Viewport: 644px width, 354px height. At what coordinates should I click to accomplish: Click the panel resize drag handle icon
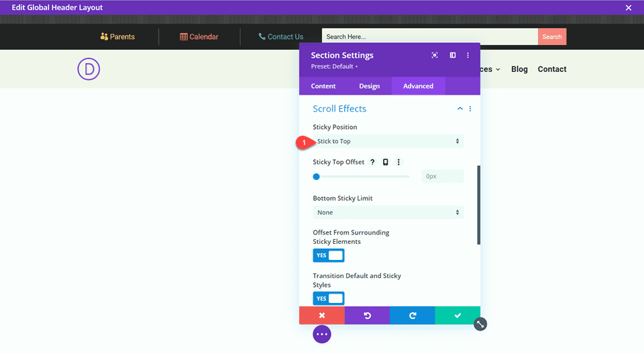coord(480,324)
